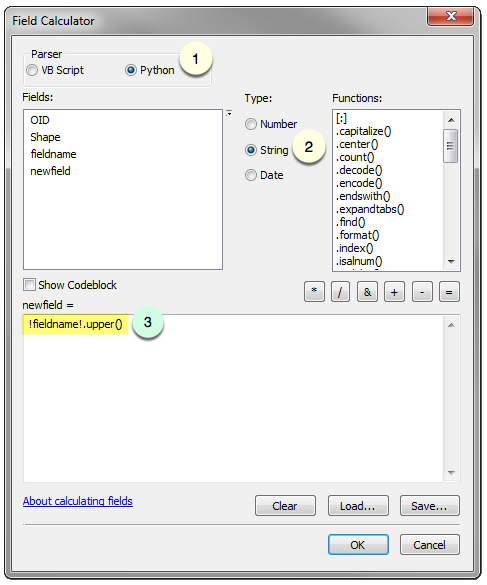Click the plus (+) operator button
The image size is (487, 585).
(394, 291)
